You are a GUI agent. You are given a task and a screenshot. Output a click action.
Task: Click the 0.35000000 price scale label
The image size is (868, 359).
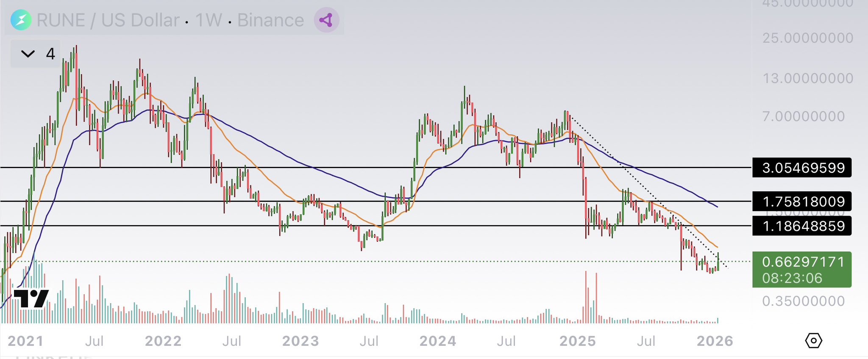click(x=803, y=301)
